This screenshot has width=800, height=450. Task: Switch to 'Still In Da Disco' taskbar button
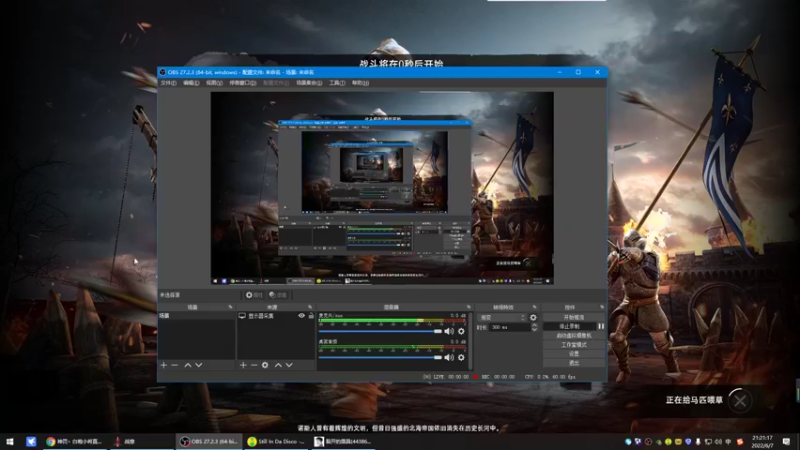click(x=276, y=442)
